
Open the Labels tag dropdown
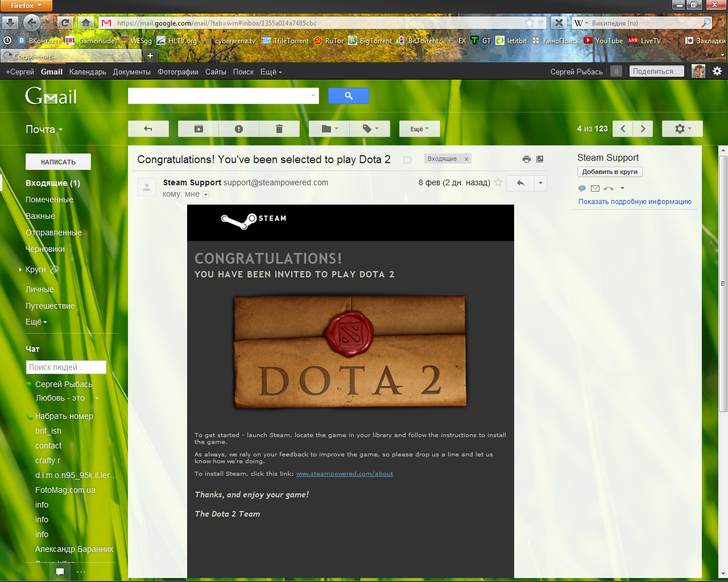[370, 129]
